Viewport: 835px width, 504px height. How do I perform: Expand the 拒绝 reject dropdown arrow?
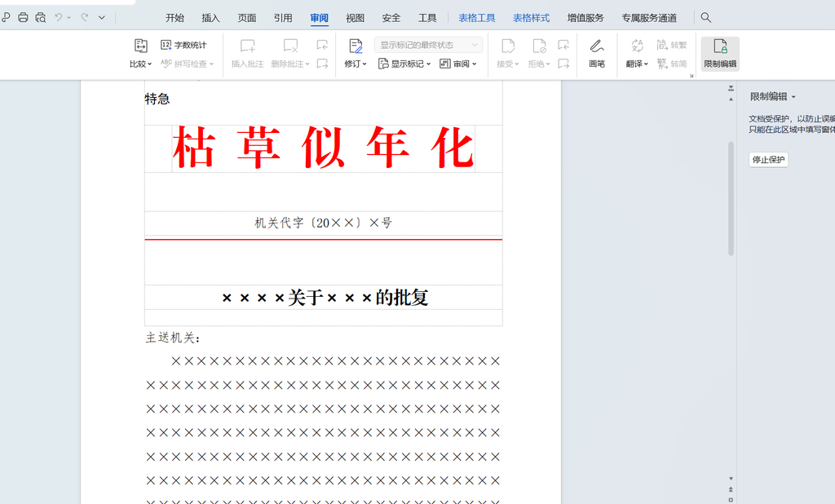547,64
